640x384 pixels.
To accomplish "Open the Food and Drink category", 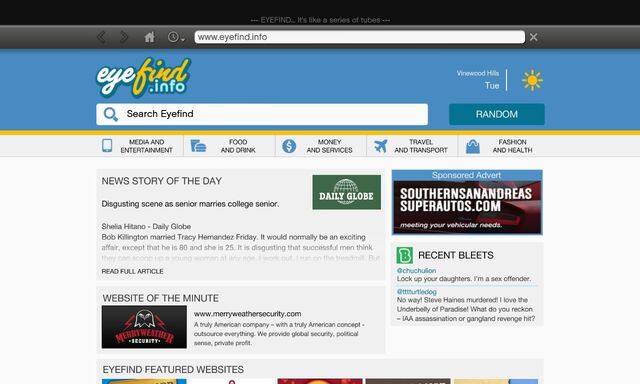I will (x=229, y=146).
